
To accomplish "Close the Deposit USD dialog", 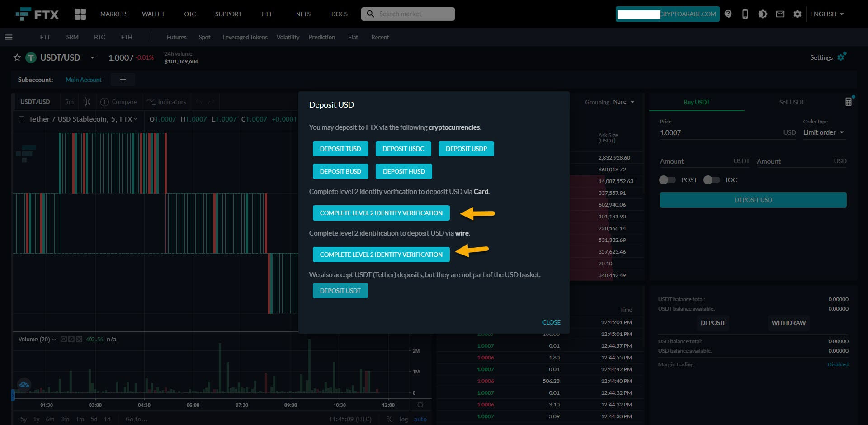I will (x=551, y=322).
